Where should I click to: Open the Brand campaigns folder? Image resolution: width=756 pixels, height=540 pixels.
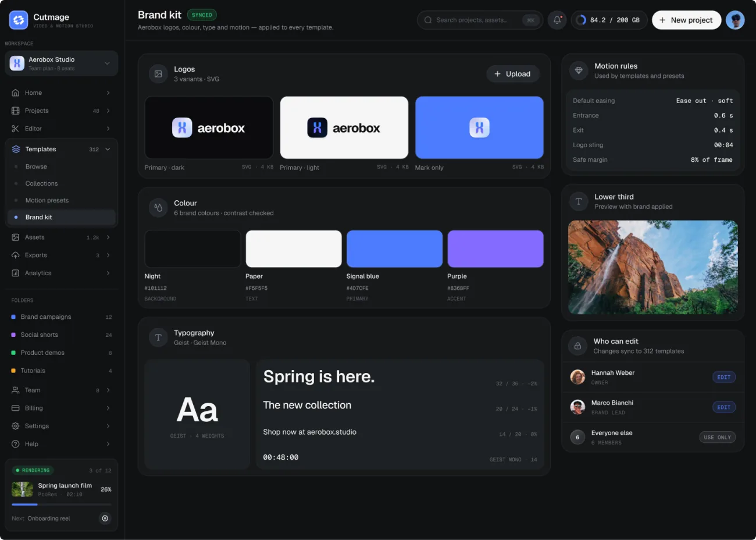62,317
